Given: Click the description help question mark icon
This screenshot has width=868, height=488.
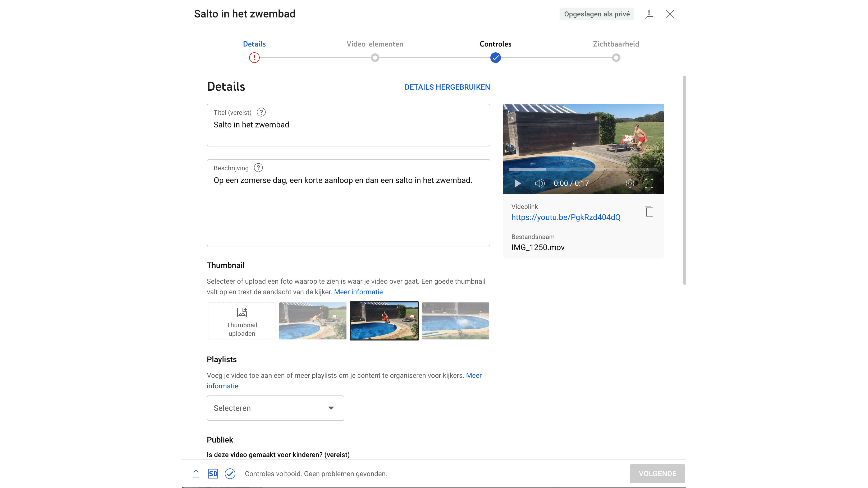Looking at the screenshot, I should click(x=258, y=168).
